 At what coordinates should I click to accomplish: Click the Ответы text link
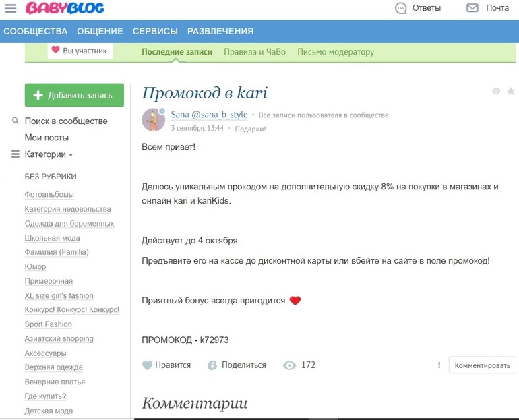(x=426, y=8)
